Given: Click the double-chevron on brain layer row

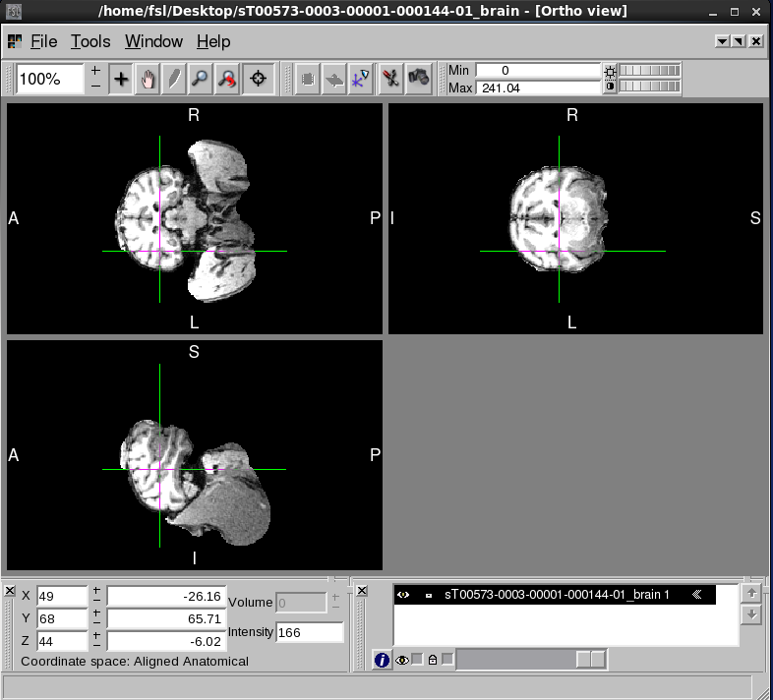Looking at the screenshot, I should click(x=696, y=595).
